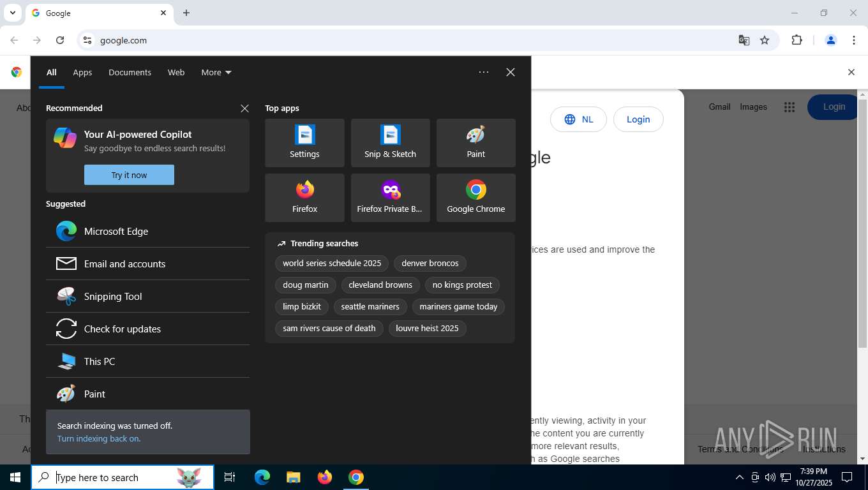This screenshot has height=490, width=868.
Task: Launch Snipping Tool suggestion
Action: [147, 296]
